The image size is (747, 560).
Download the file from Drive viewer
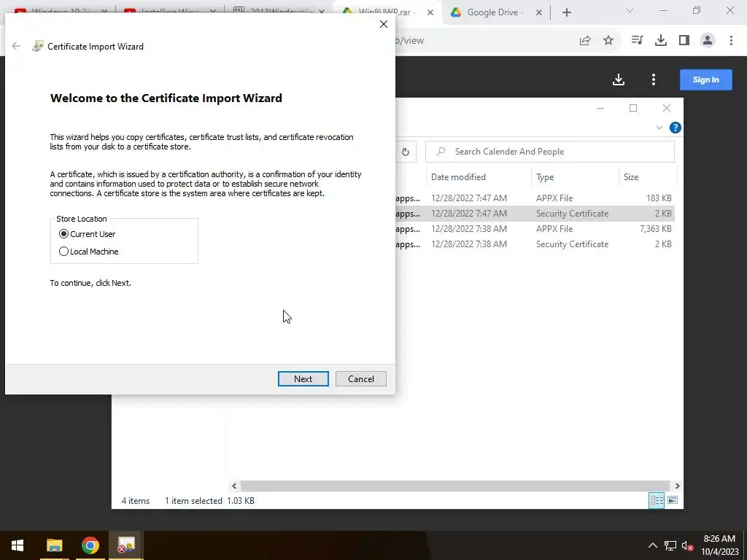[x=619, y=79]
